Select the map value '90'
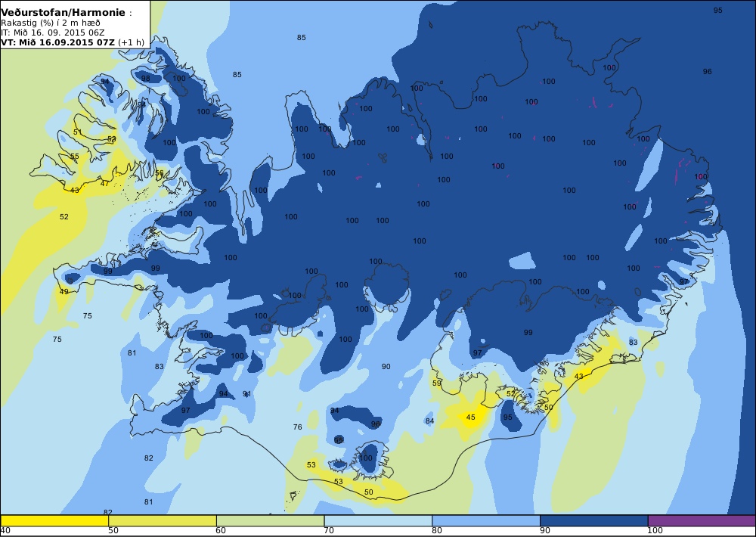Screen dimensions: 756x537 [x=386, y=367]
